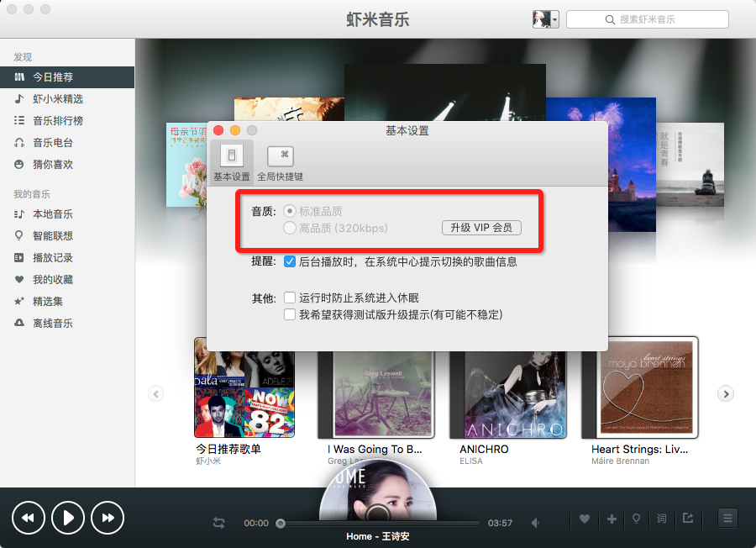The height and width of the screenshot is (548, 756).
Task: Add current song using the plus icon
Action: tap(612, 519)
